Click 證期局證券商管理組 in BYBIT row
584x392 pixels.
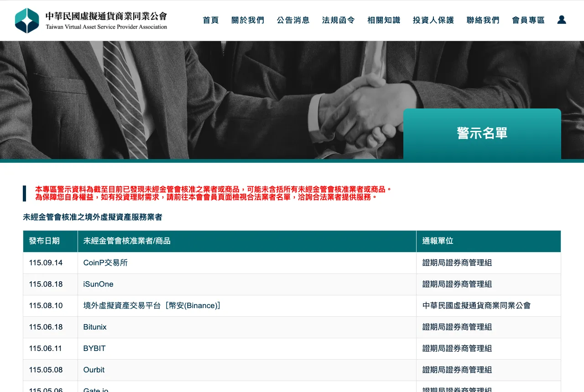pos(457,348)
